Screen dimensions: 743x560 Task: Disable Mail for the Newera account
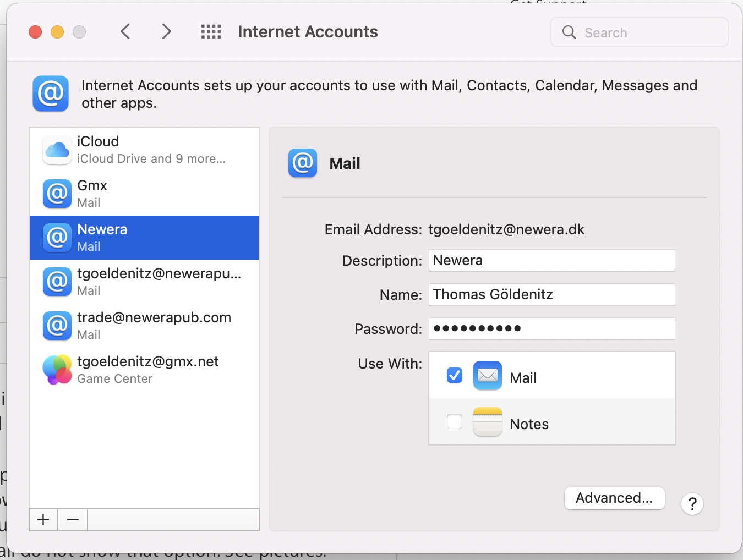click(454, 375)
